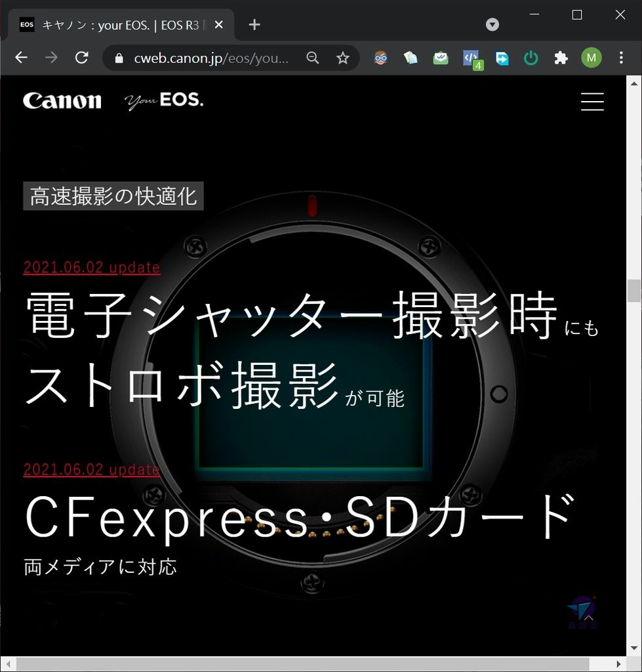The image size is (642, 672).
Task: Open the blue arrow share extension
Action: (502, 58)
